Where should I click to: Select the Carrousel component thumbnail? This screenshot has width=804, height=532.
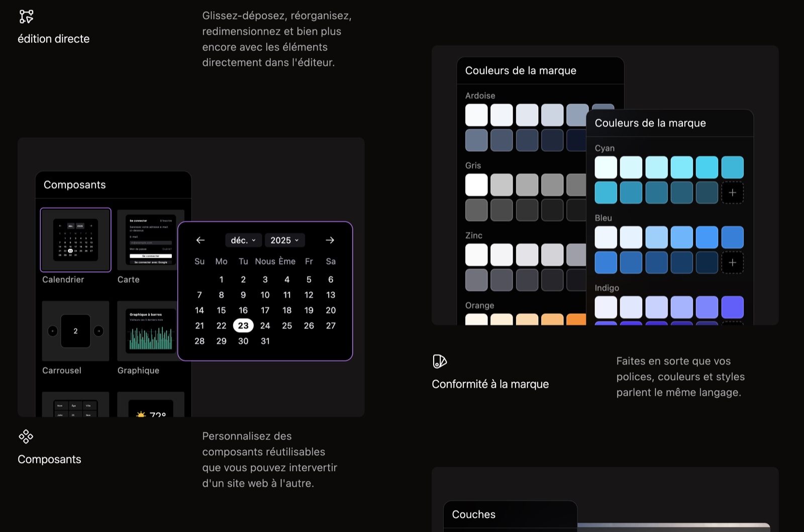point(75,331)
